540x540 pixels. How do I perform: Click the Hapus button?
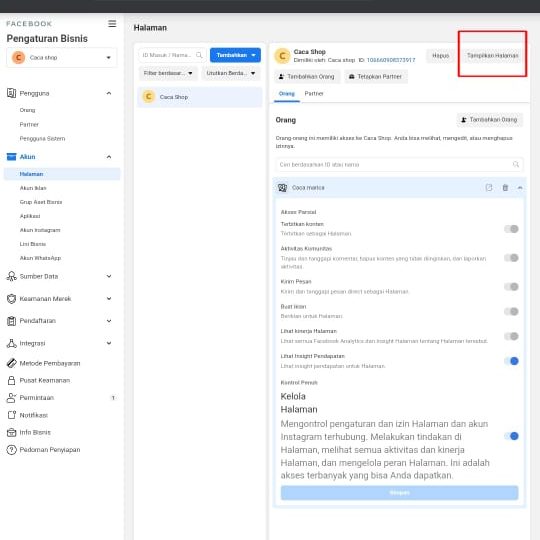click(x=440, y=55)
